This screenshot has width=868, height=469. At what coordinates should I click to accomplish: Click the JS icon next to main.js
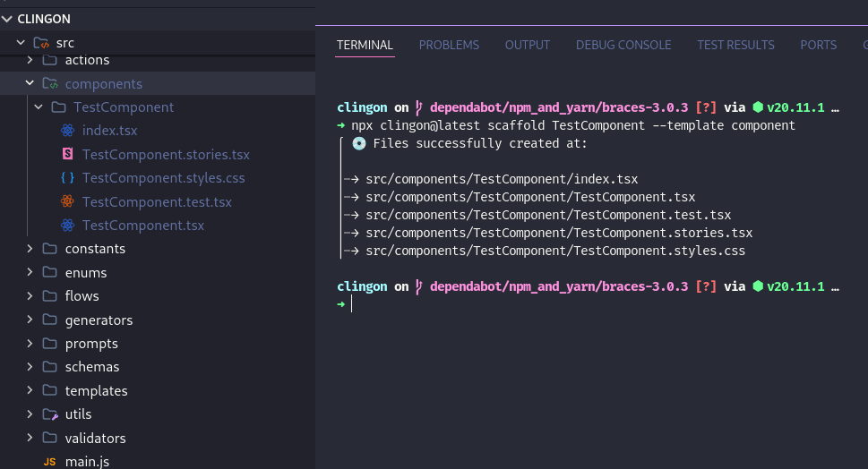[49, 462]
